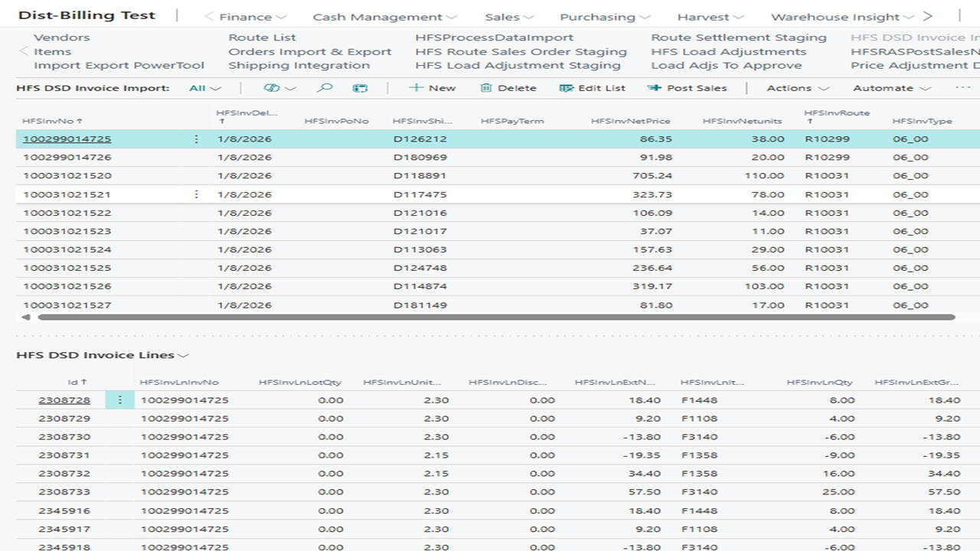Click ext net value 57.50 in row 2308733

(x=645, y=492)
